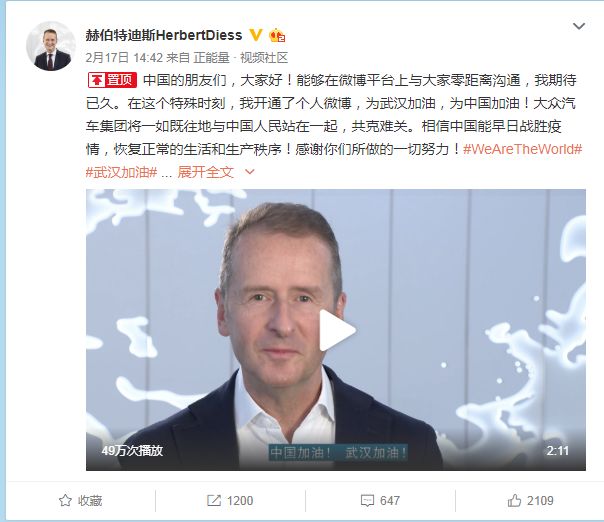Like the post with thumbs-up icon
Screen dimensions: 604x522
pyautogui.click(x=514, y=500)
